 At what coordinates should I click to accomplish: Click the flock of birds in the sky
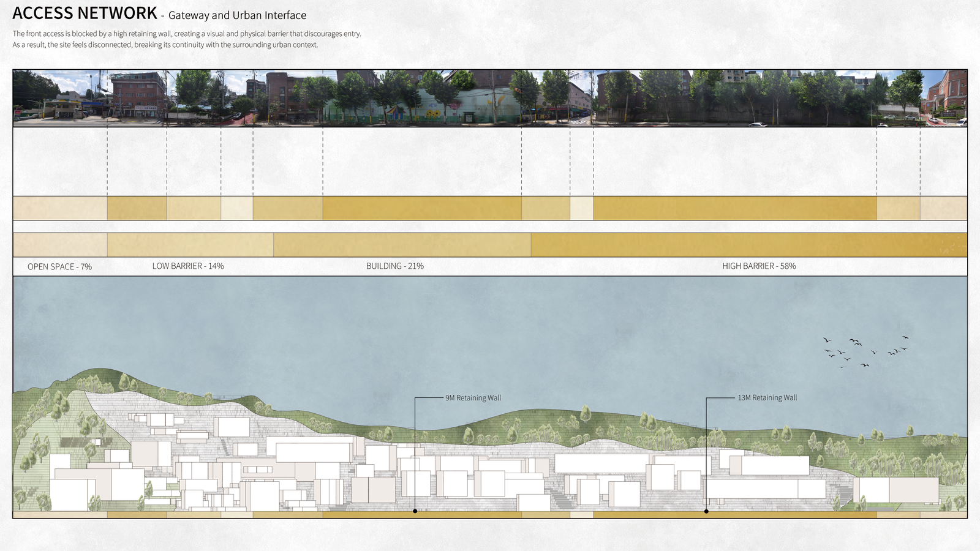point(865,351)
